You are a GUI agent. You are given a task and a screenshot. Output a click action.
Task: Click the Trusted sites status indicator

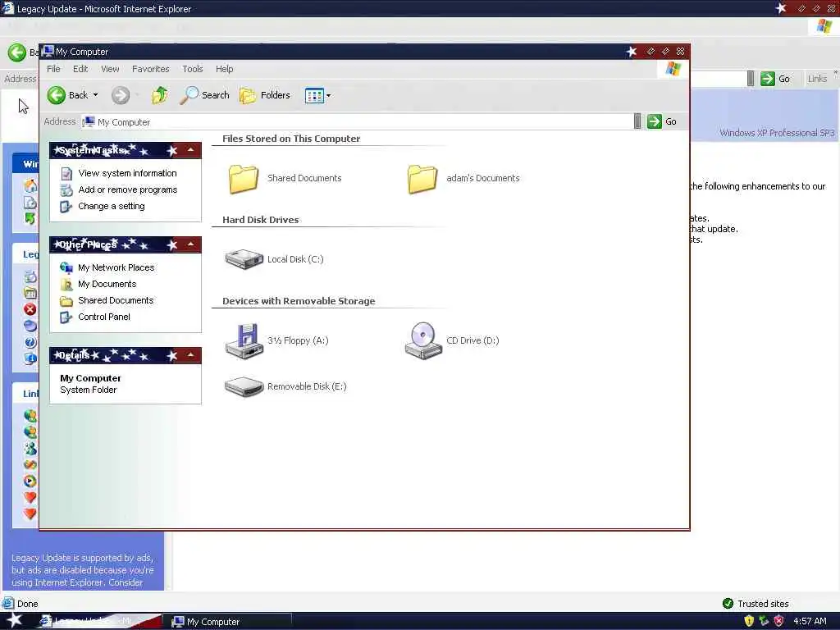(x=756, y=604)
